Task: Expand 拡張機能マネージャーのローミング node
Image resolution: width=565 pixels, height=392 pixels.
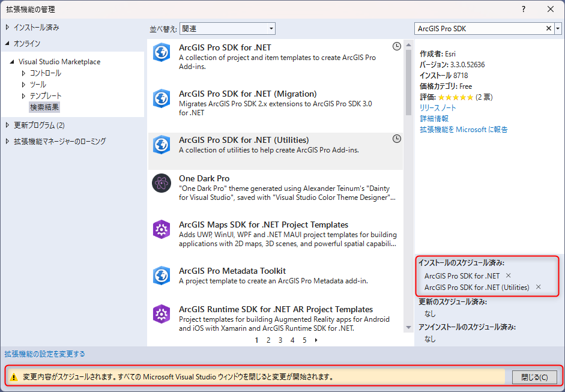Action: click(8, 141)
